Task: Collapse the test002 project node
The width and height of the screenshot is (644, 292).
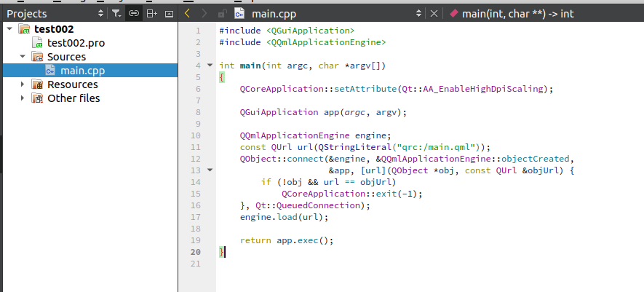Action: point(9,29)
